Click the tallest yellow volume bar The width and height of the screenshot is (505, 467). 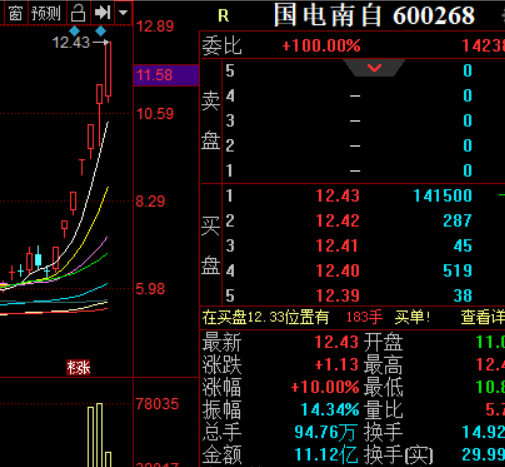(99, 435)
